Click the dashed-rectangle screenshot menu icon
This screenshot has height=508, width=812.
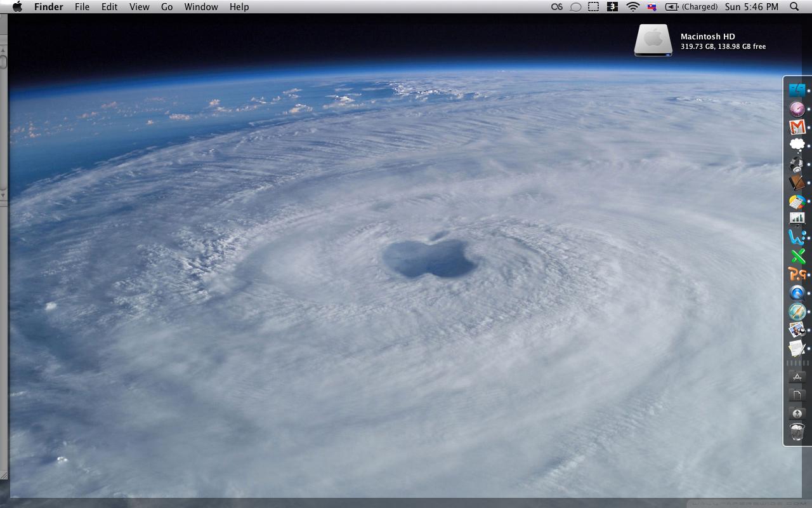point(593,7)
